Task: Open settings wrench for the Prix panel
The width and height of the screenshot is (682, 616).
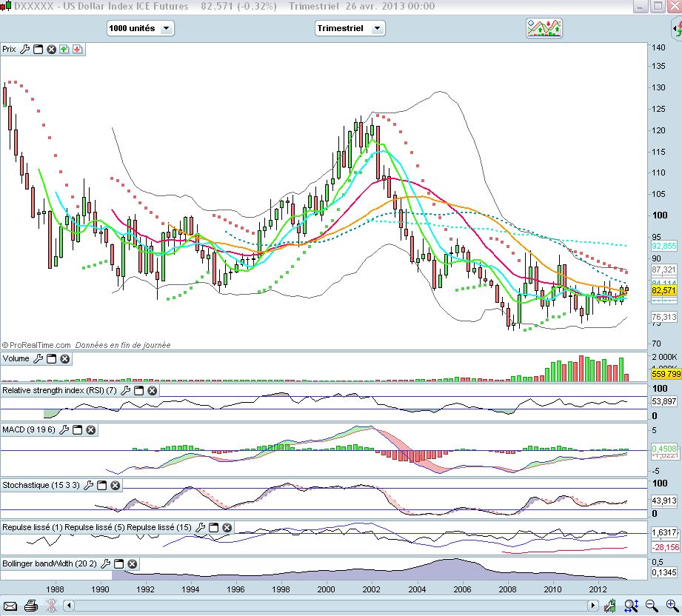Action: (x=24, y=49)
